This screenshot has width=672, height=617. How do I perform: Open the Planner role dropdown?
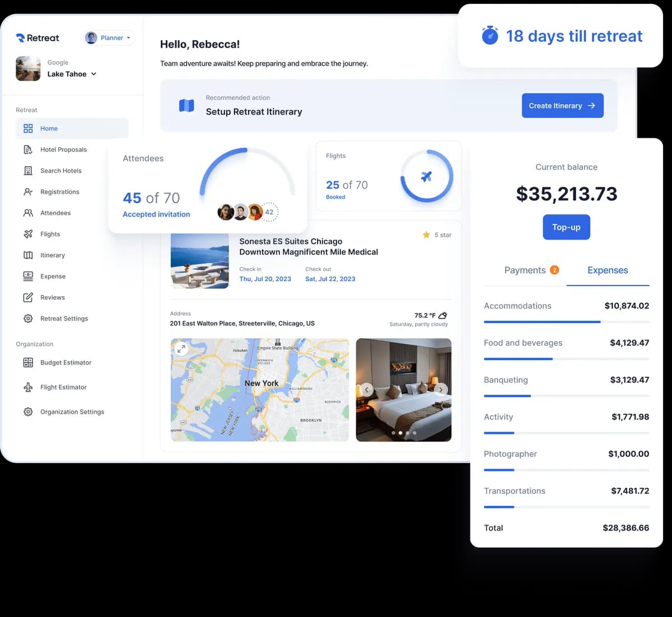point(110,38)
